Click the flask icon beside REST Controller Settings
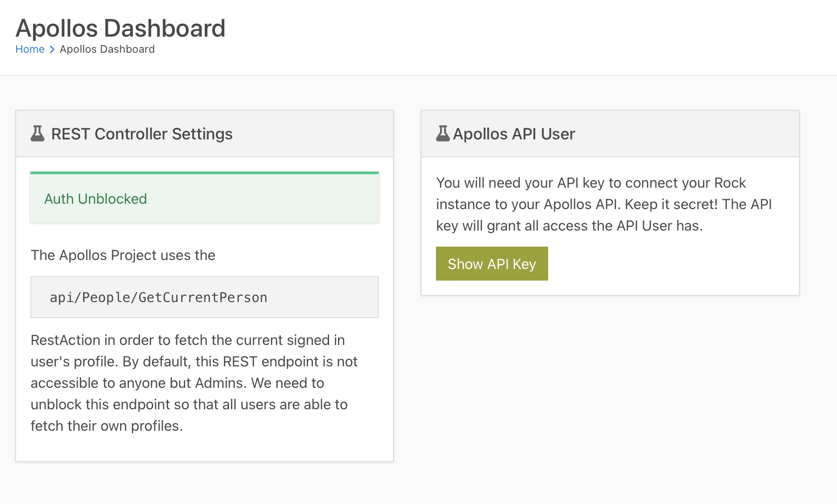 coord(38,134)
